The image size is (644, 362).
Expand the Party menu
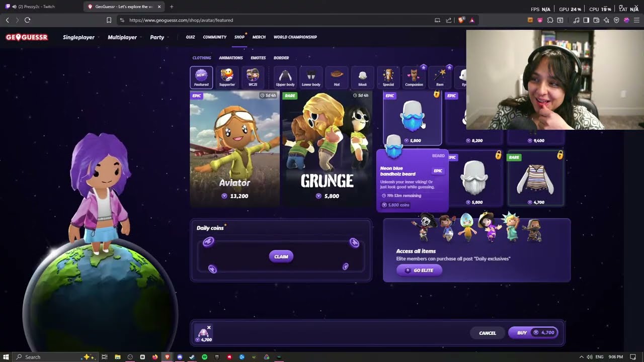click(x=159, y=37)
